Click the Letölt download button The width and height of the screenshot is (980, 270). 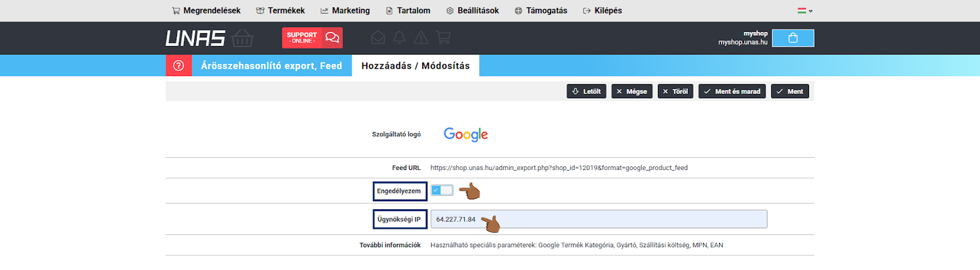pos(587,91)
